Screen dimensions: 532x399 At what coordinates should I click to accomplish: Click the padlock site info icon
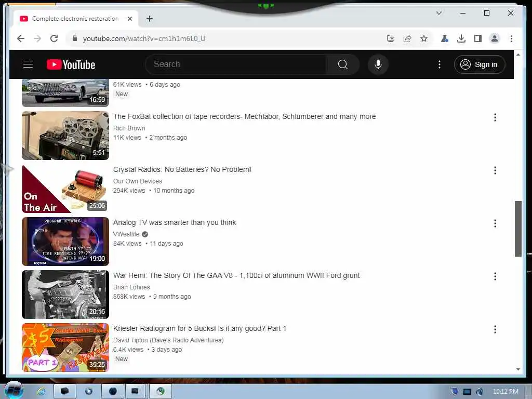coord(75,38)
